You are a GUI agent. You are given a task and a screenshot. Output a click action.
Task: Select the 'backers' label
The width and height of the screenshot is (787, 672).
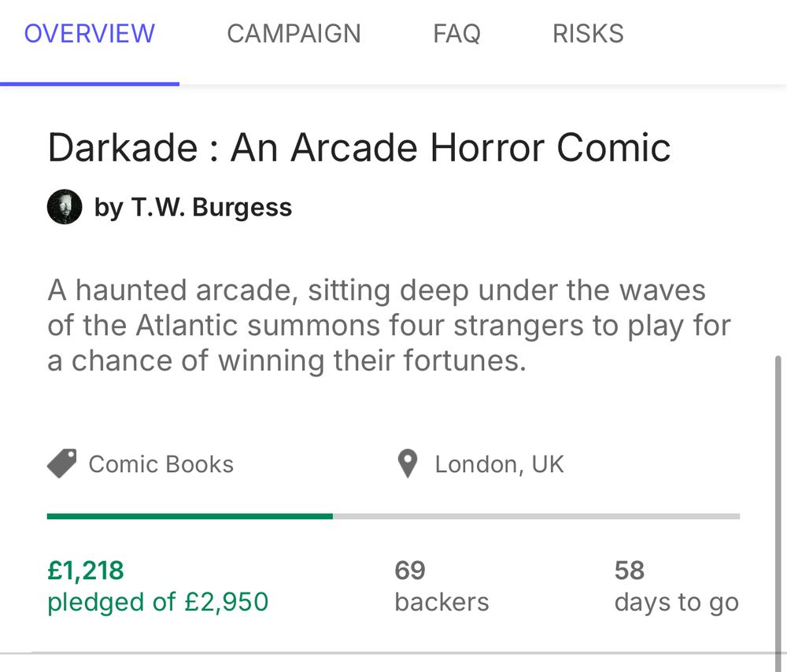tap(442, 602)
